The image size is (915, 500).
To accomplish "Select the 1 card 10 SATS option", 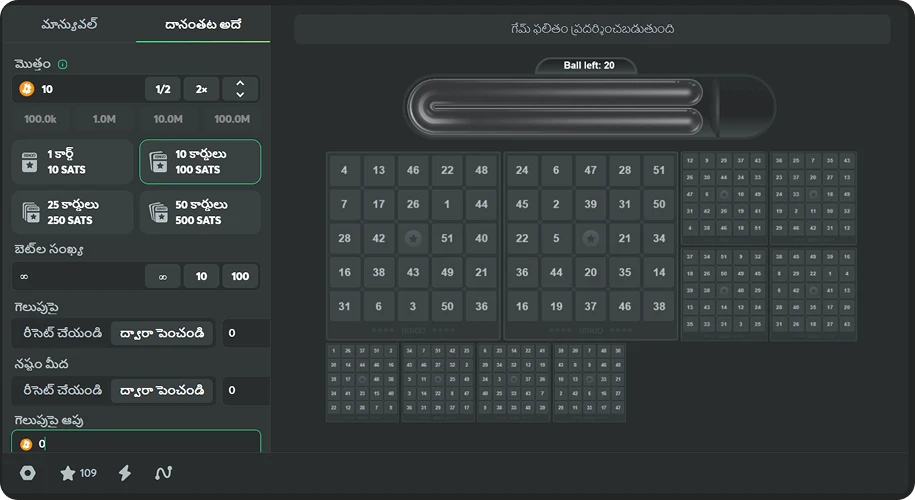I will click(72, 162).
